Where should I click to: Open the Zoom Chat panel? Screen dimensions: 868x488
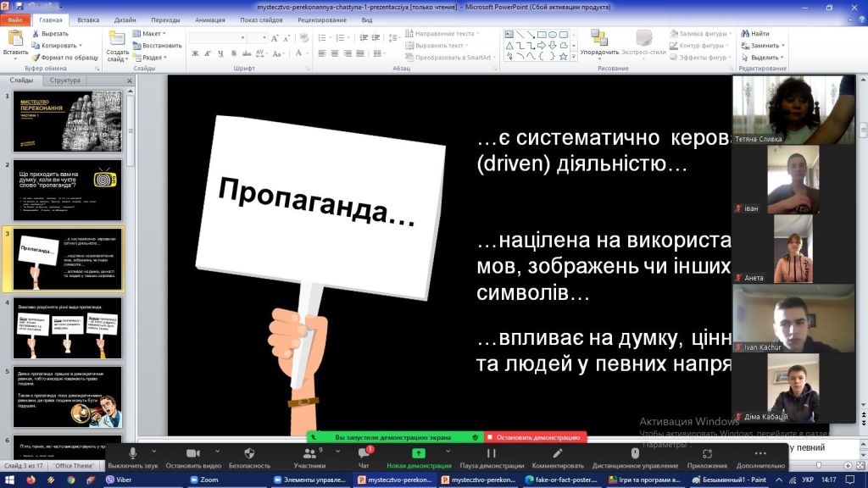[364, 457]
